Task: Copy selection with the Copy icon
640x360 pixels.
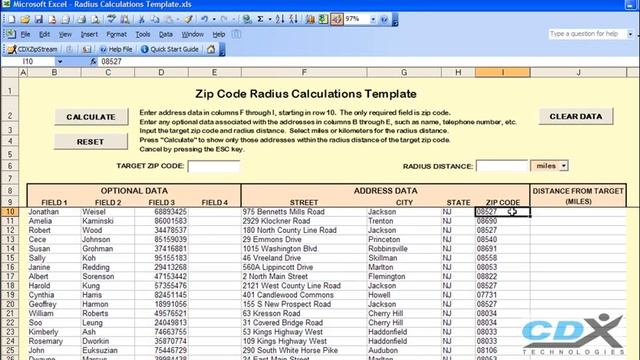Action: click(x=155, y=19)
